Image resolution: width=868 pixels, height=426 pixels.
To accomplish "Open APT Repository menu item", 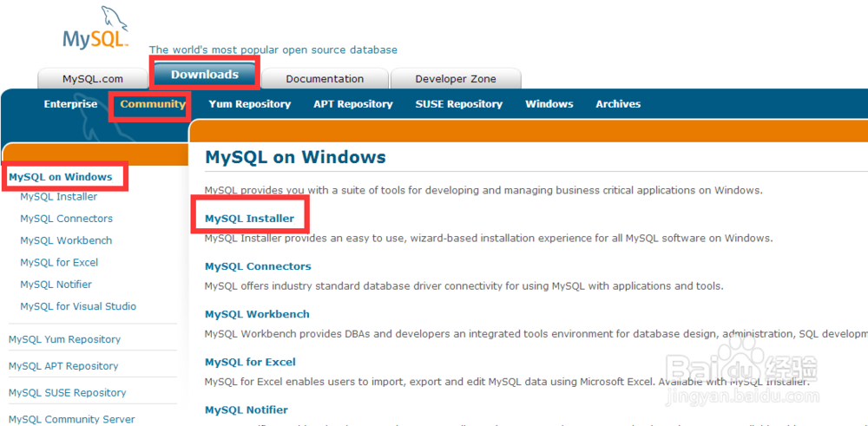I will (x=352, y=104).
